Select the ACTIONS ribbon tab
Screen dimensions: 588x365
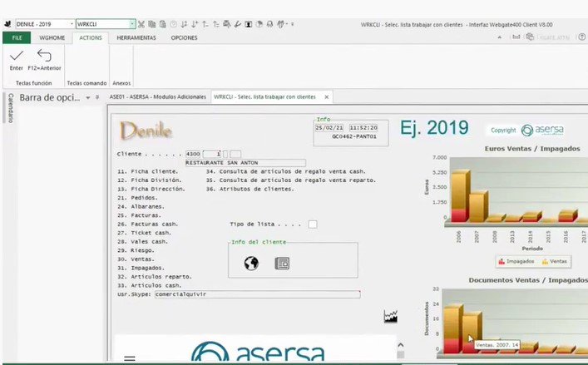click(91, 38)
